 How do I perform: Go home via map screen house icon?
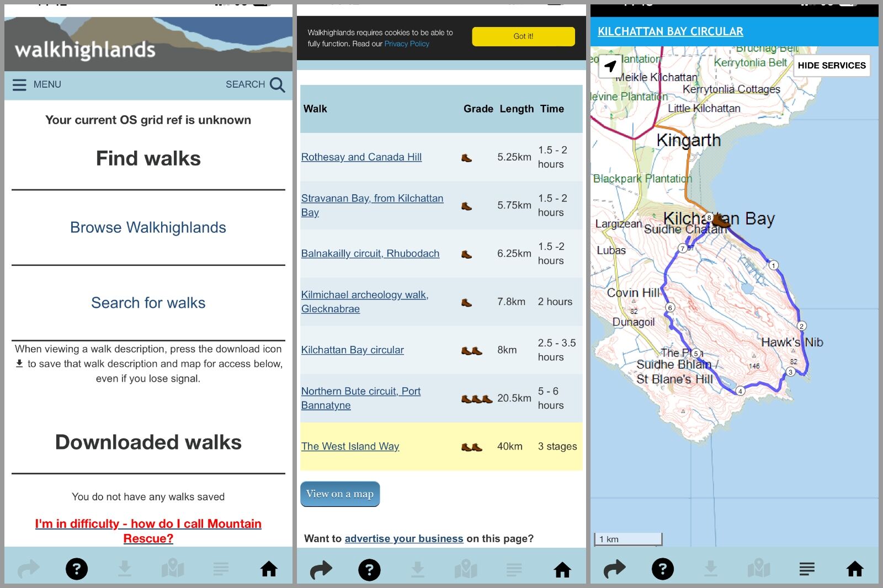855,569
